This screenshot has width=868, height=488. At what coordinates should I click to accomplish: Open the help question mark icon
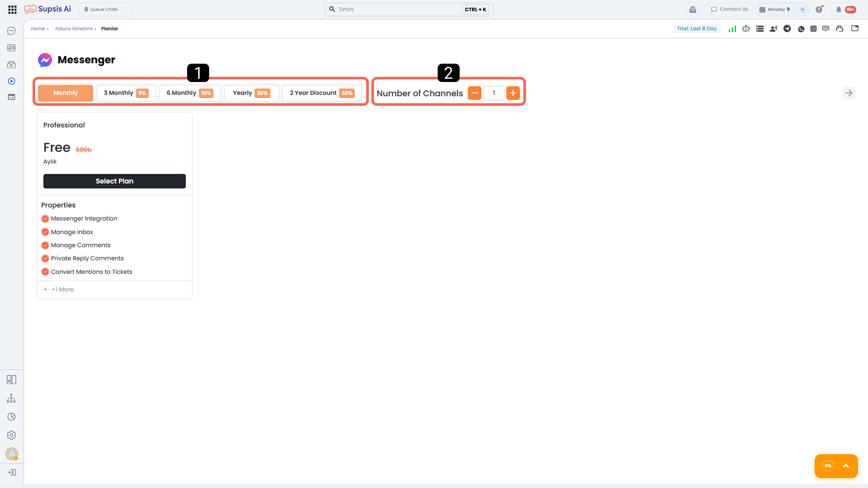pos(819,10)
